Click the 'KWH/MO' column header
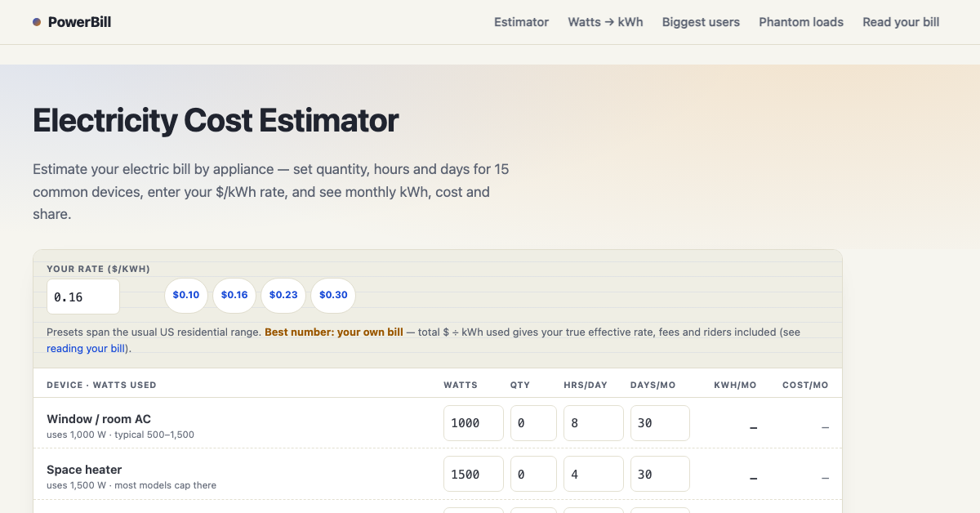This screenshot has height=513, width=980. [735, 385]
